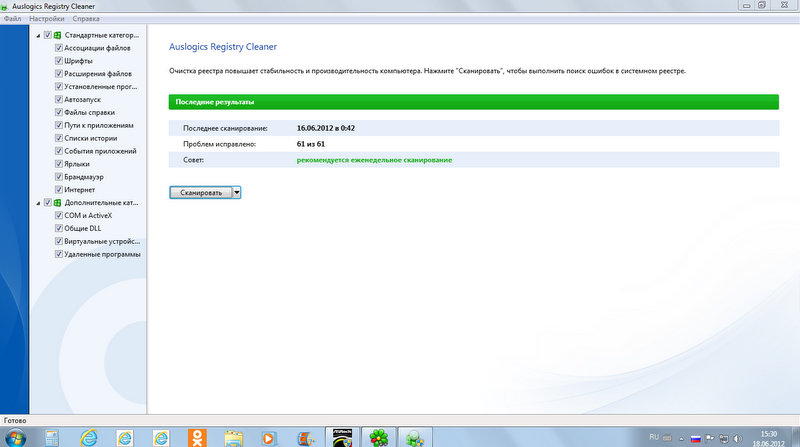Click the Russian flag tray icon
This screenshot has height=447, width=800.
coord(695,438)
